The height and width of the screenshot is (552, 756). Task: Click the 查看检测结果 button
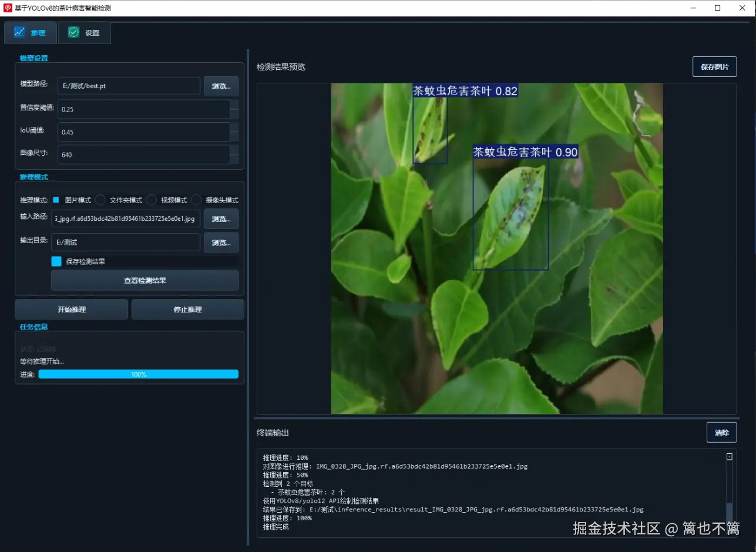(145, 280)
